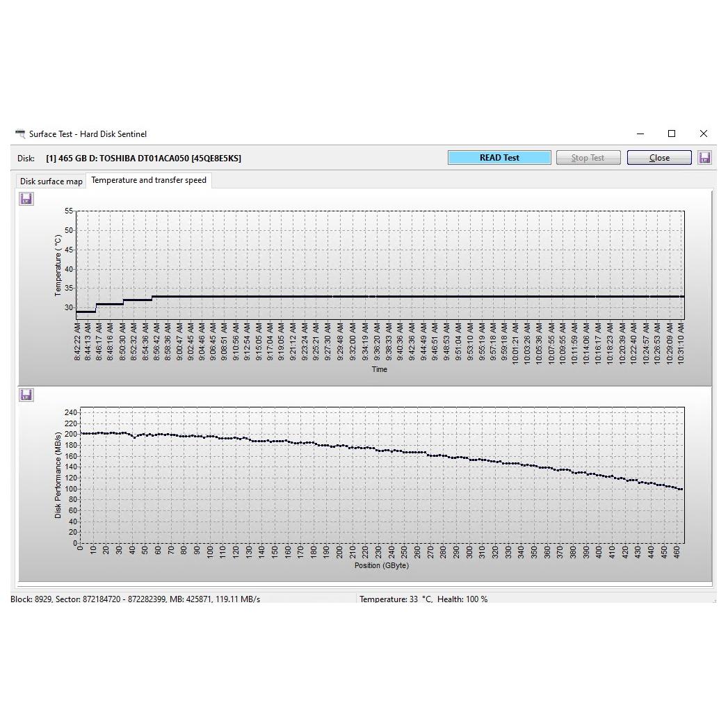Click the Temperature and Health status bar text
Image resolution: width=728 pixels, height=728 pixels.
[x=423, y=599]
